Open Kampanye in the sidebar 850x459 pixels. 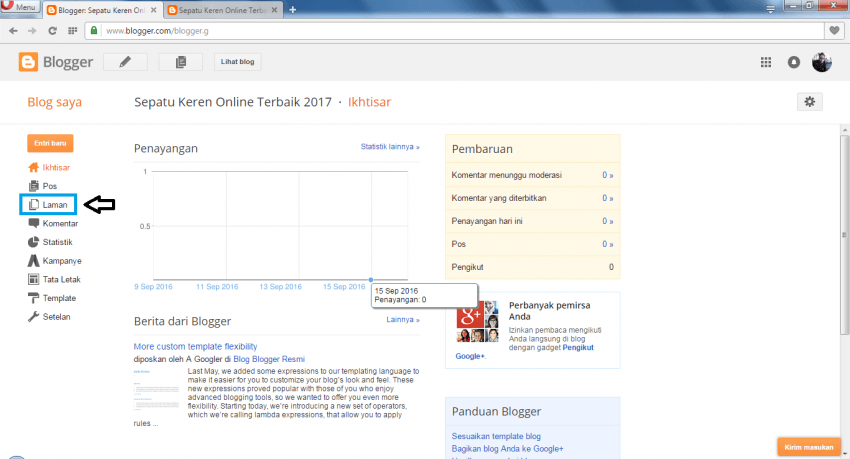click(55, 261)
